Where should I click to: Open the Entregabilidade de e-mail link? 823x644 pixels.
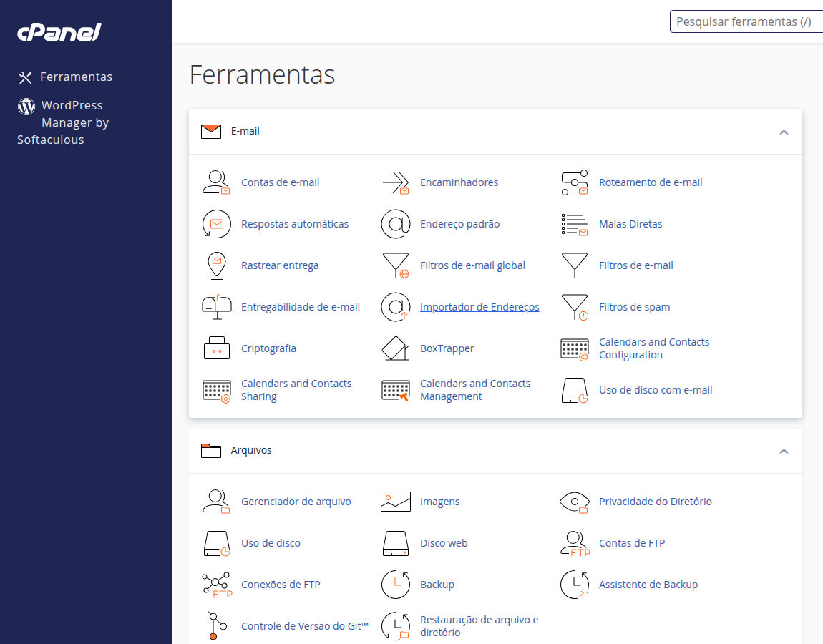pos(301,307)
